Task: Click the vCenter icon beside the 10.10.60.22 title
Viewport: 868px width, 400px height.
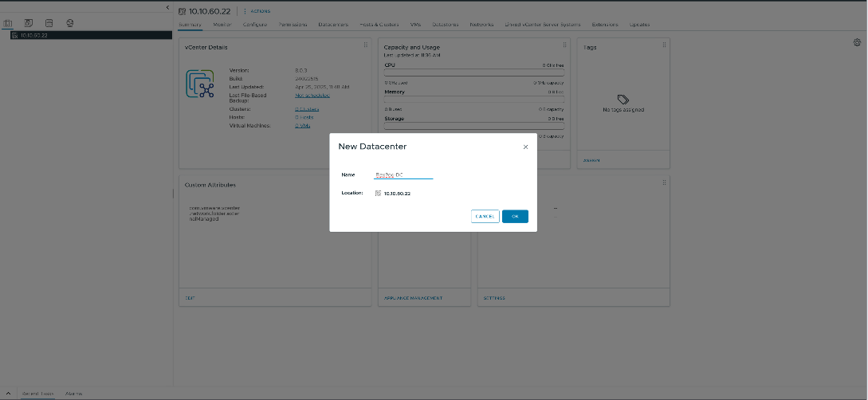Action: 182,11
